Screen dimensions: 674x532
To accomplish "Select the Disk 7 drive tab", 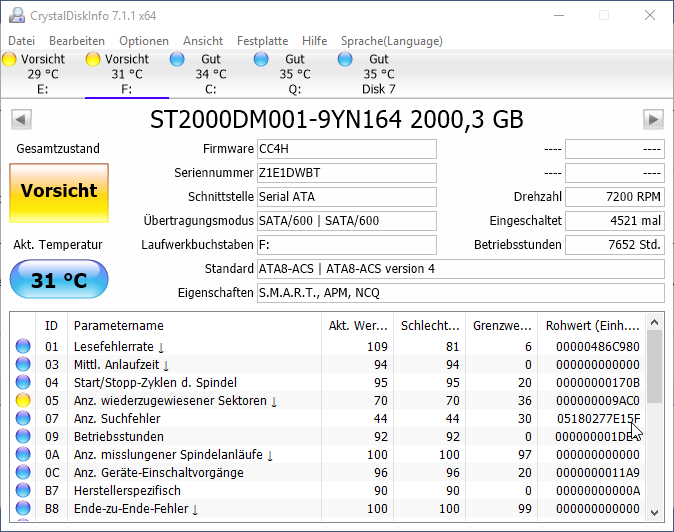I will [x=378, y=74].
